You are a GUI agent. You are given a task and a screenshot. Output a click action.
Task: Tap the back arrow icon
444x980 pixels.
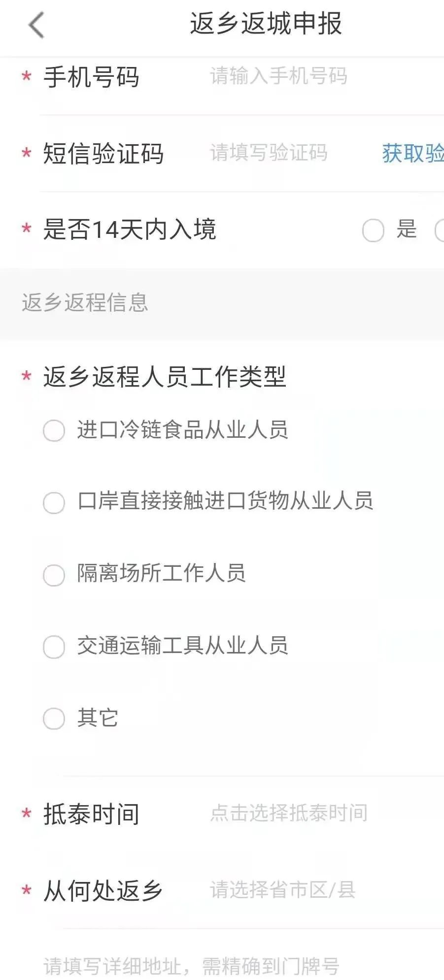[x=36, y=25]
